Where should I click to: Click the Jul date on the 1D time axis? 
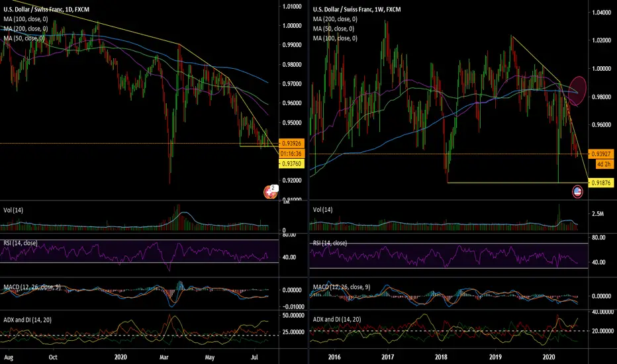point(255,357)
